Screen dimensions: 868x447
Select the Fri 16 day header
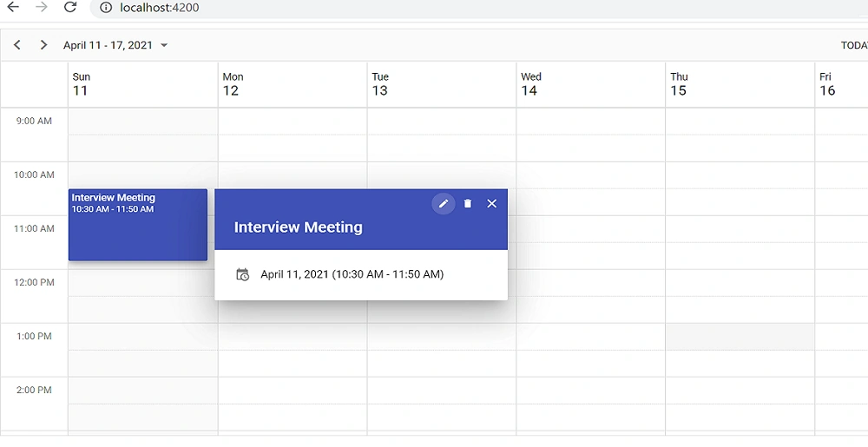pos(841,84)
